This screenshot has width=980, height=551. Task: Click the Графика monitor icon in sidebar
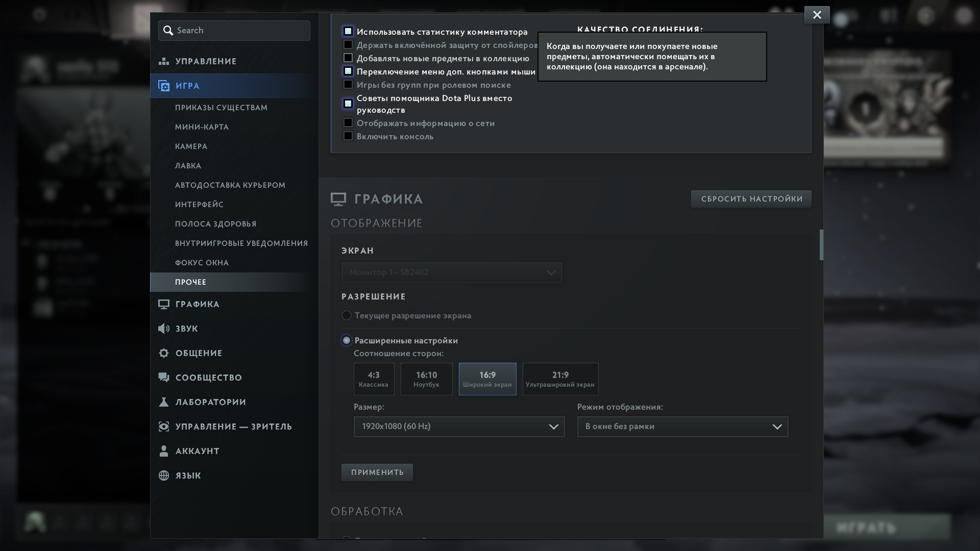pos(164,305)
